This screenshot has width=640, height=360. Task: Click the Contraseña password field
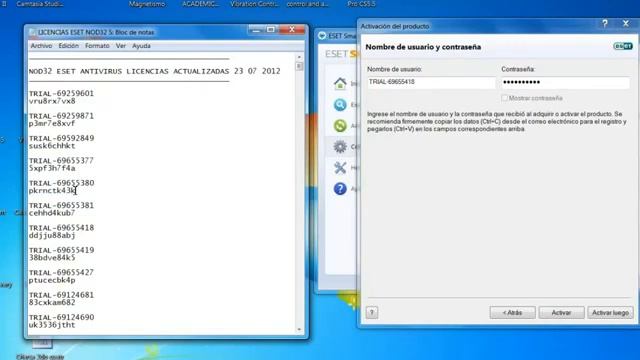tap(565, 82)
